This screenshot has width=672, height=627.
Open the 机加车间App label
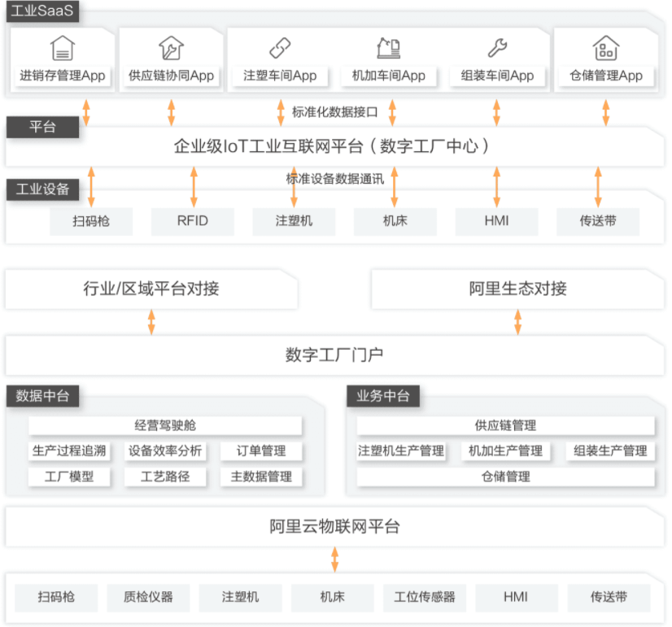(x=389, y=76)
